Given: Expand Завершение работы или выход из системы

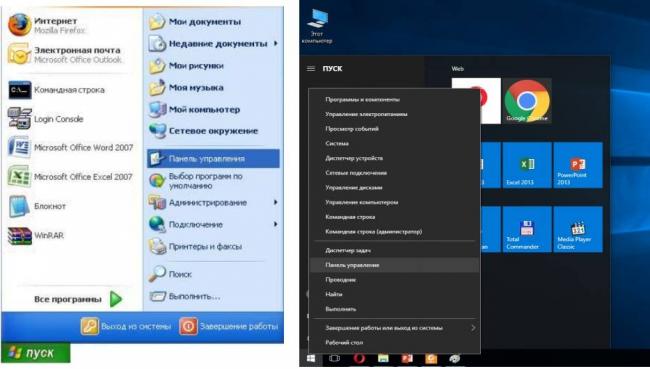Looking at the screenshot, I should click(x=394, y=328).
